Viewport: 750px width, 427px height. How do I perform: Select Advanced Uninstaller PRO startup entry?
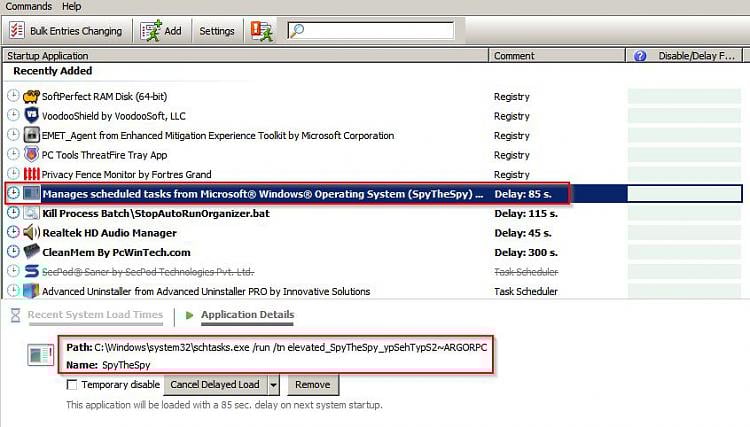point(206,292)
